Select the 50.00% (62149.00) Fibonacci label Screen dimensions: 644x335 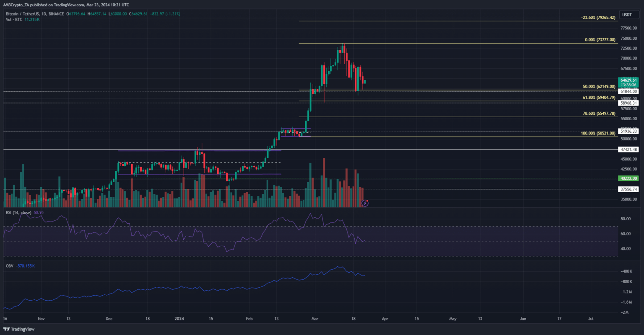[x=599, y=86]
